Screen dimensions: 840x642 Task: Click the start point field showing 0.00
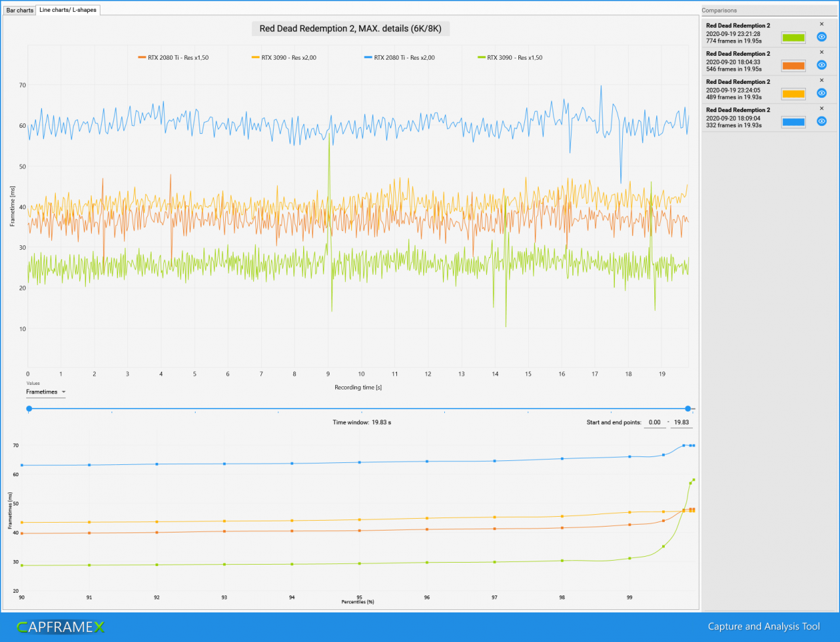point(654,423)
